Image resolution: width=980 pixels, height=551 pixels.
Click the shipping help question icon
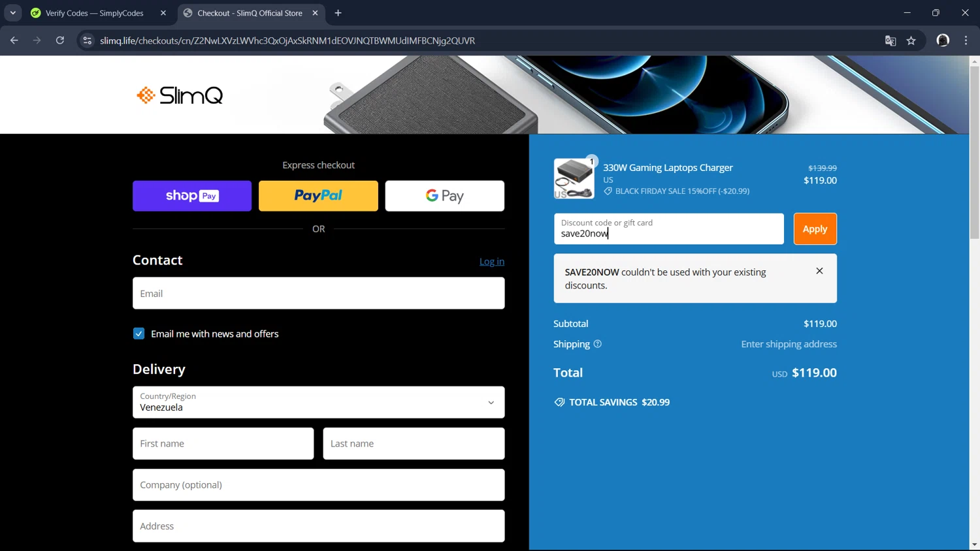click(x=597, y=344)
